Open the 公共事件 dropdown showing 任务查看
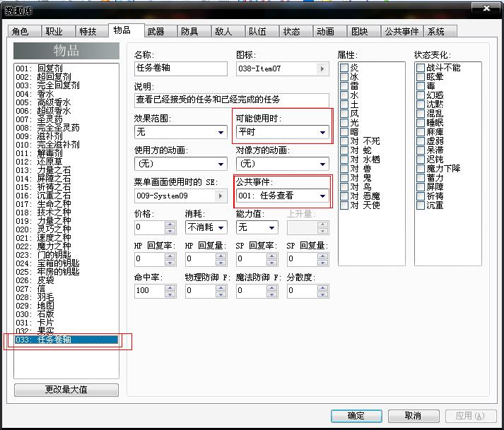 282,196
